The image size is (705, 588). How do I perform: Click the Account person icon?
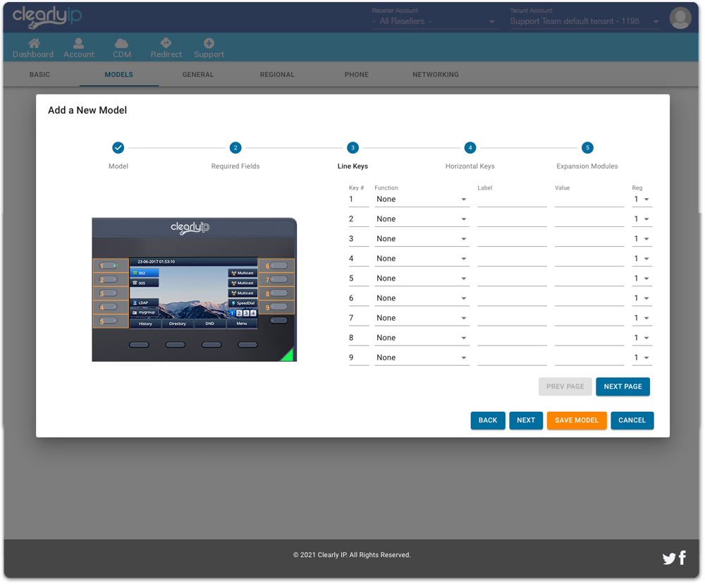(x=78, y=44)
